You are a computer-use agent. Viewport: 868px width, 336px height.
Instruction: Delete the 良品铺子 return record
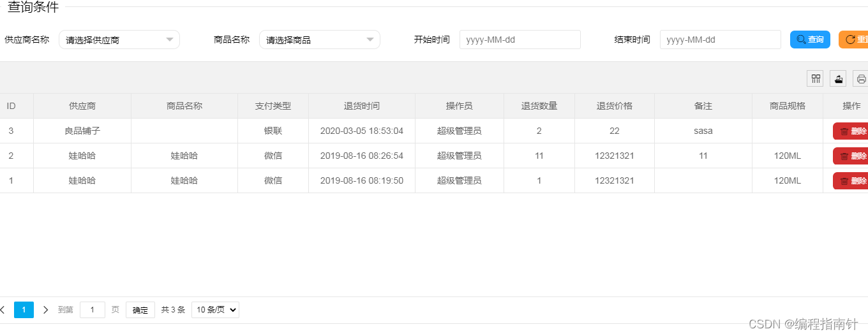click(x=851, y=131)
